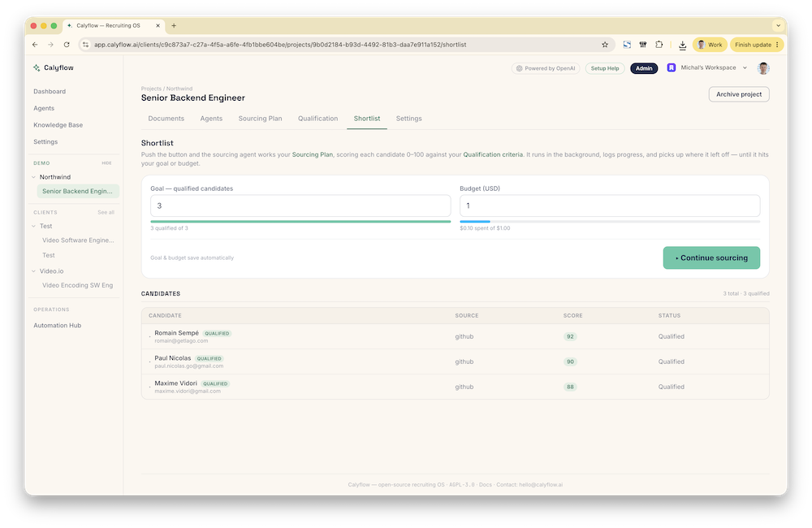Screen dimensions: 812x528
Task: Switch to Qualification tab
Action: tap(318, 119)
